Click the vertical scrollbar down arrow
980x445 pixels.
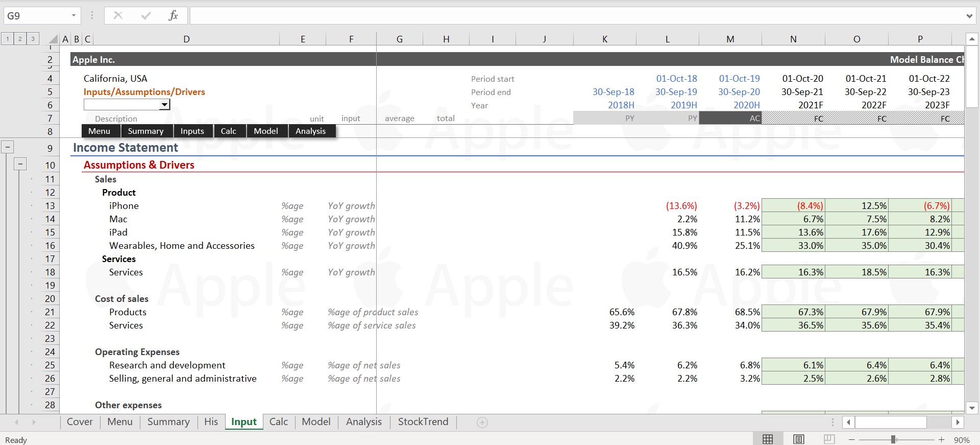click(972, 408)
